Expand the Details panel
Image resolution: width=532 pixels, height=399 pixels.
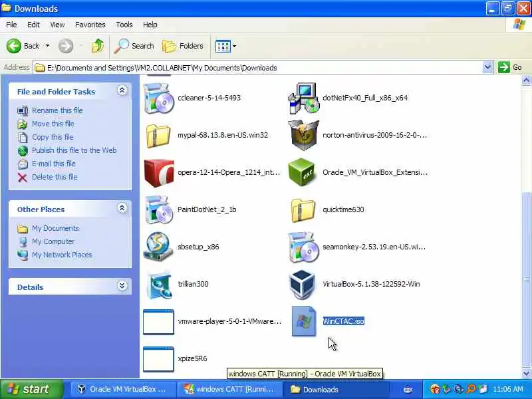point(122,286)
